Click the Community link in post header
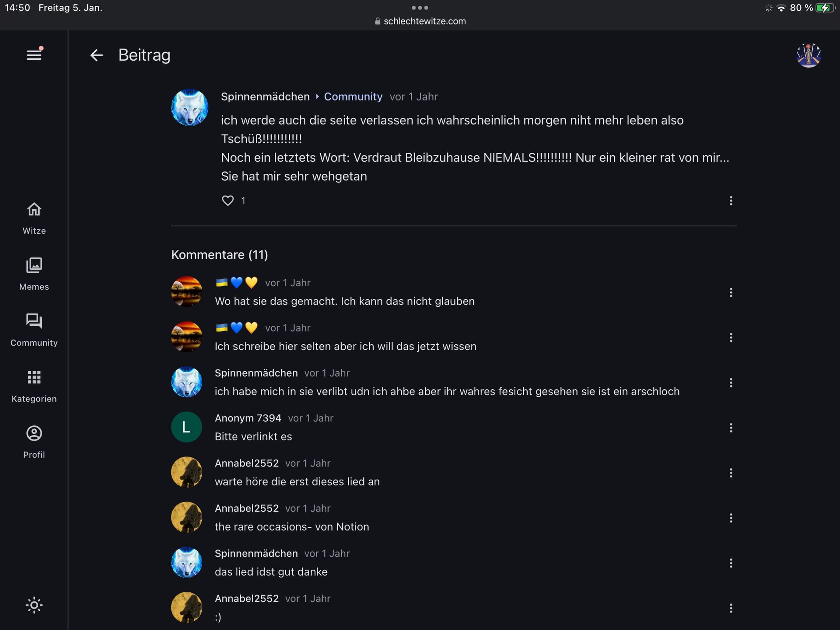This screenshot has height=630, width=840. coord(353,97)
